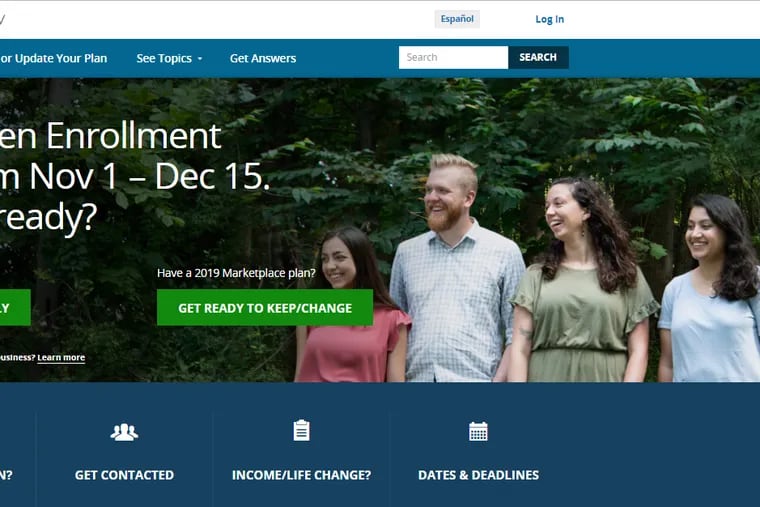760x507 pixels.
Task: Open the DATES & DEADLINES link
Action: click(478, 475)
